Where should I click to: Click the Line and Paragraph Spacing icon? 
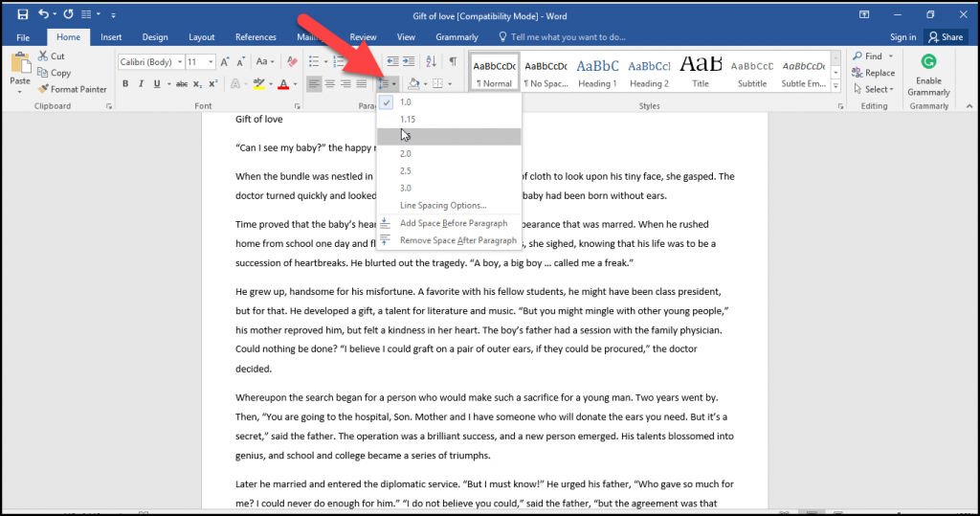[385, 84]
